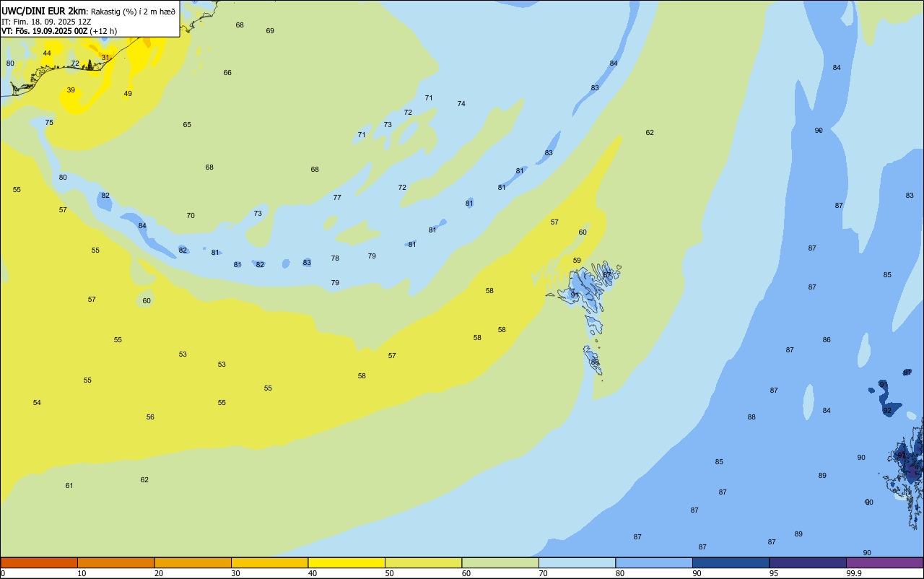Click the 'IT: Fim. 18. 09. 2025 12Z' line
This screenshot has width=924, height=579.
[x=47, y=22]
